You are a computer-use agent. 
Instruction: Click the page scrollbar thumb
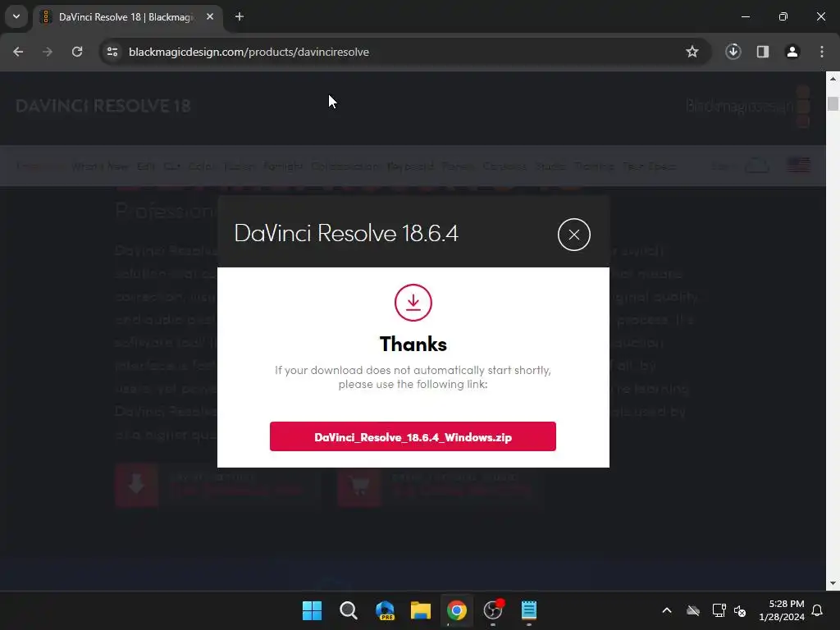pos(833,103)
